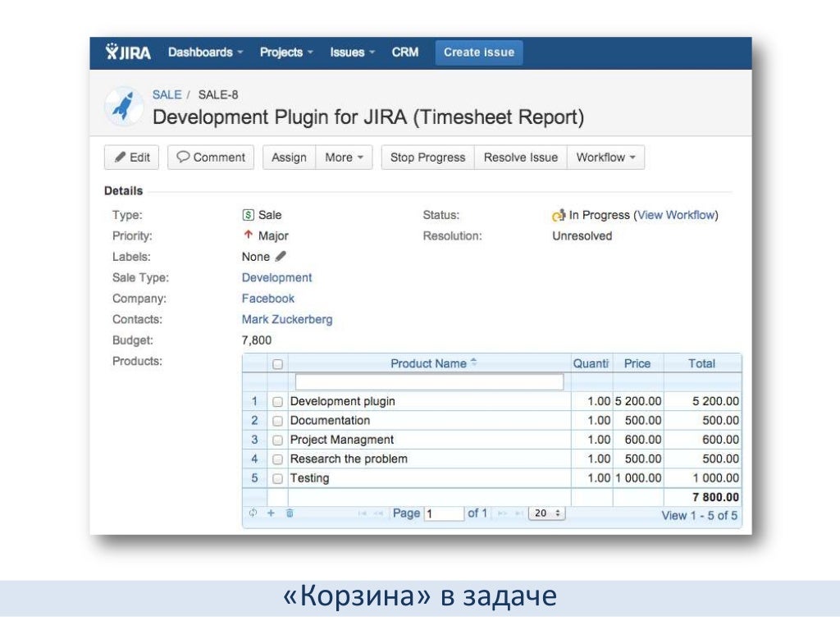
Task: Go to first page in products pager
Action: pyautogui.click(x=363, y=514)
